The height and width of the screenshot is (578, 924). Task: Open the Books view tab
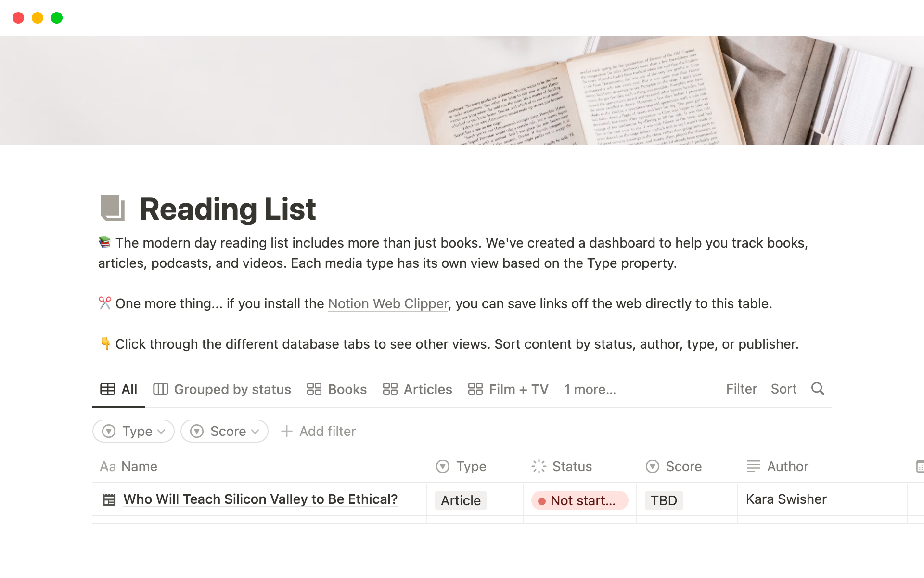click(x=337, y=389)
